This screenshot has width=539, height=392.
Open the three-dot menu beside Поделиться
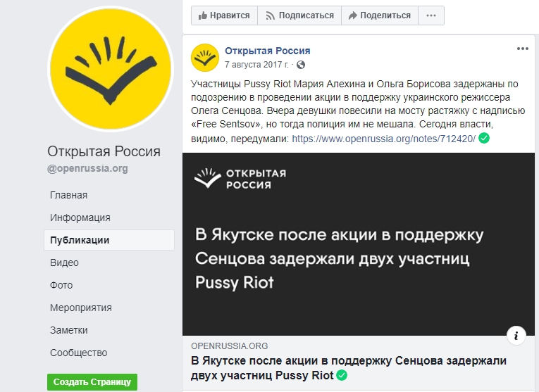tap(431, 15)
